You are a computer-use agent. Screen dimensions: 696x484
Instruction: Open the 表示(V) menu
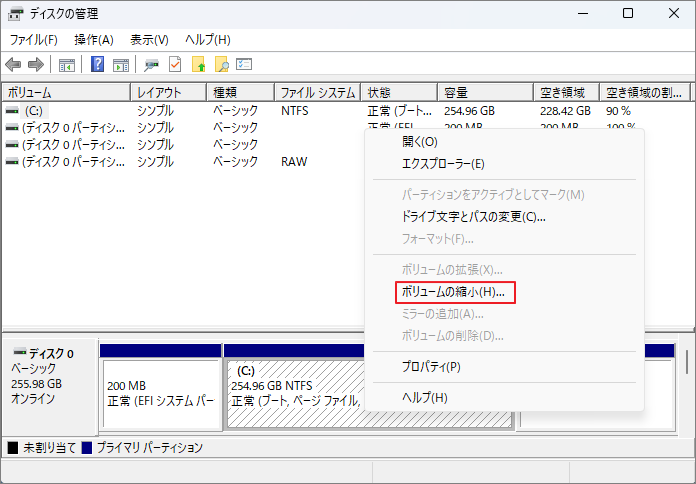[149, 40]
